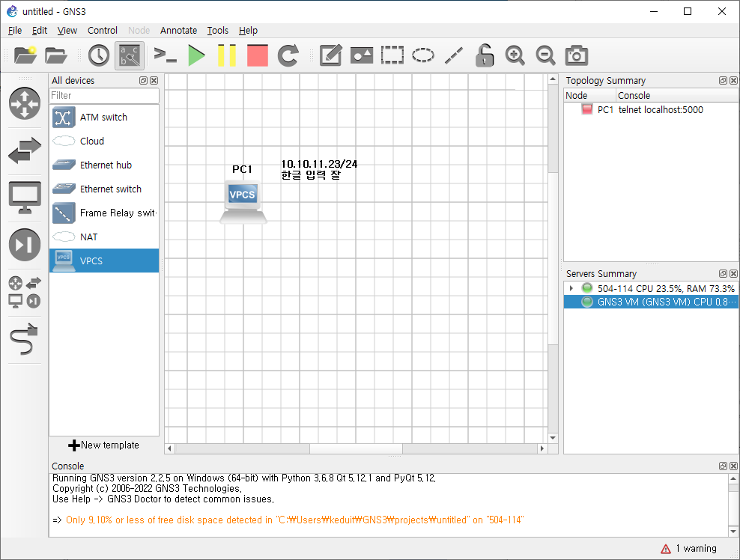Select the Add a link cable tool
The width and height of the screenshot is (740, 560).
tap(24, 339)
